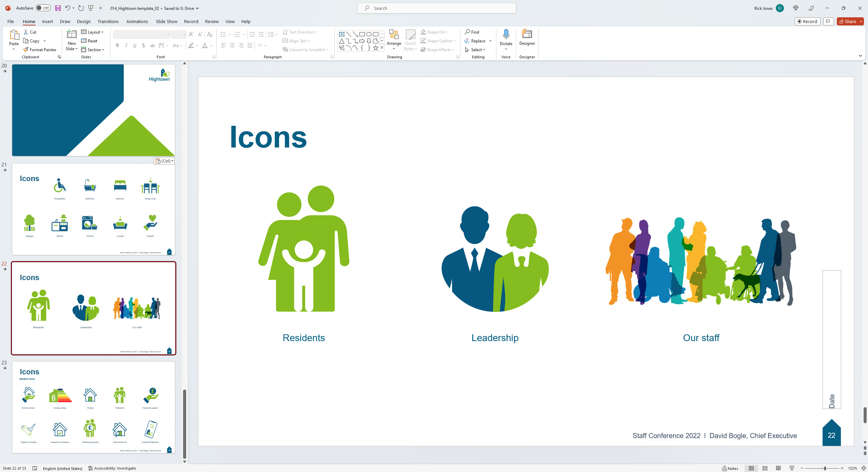This screenshot has height=472, width=868.
Task: Click the Format Painter icon
Action: point(26,50)
